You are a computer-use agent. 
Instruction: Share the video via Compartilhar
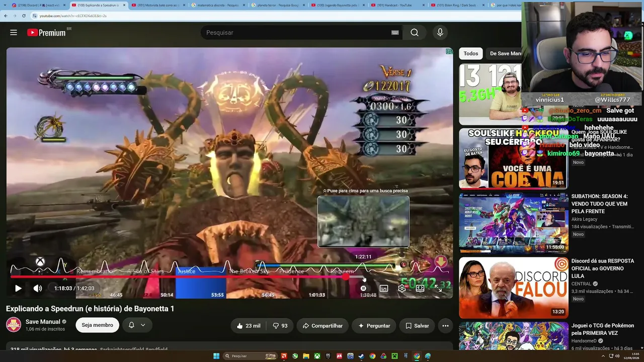[323, 326]
